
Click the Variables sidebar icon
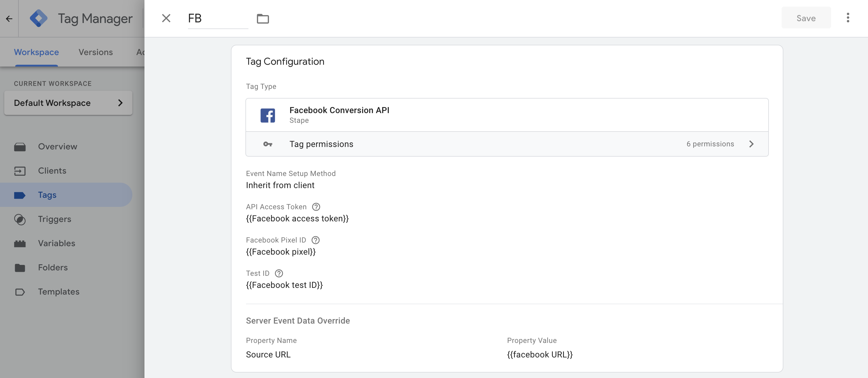(x=20, y=243)
